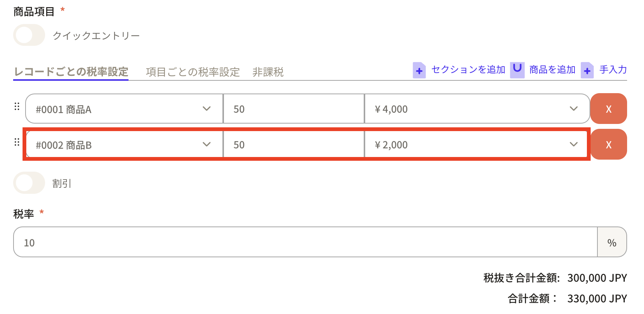Click the plus icon beside セクションを追加
Viewport: 644px width, 314px height.
[419, 70]
